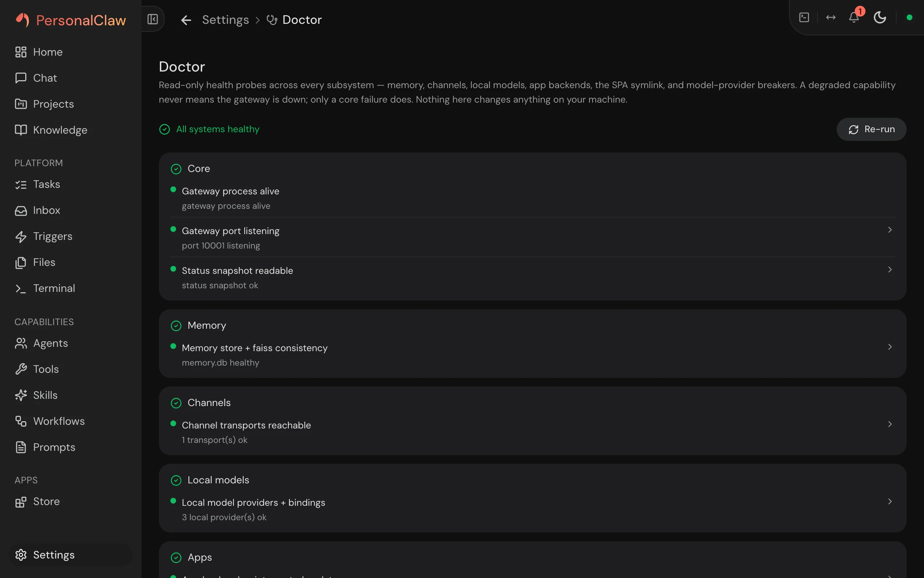Screen dimensions: 924x578
Task: Click the PersonalClaw flame logo icon
Action: click(x=22, y=20)
